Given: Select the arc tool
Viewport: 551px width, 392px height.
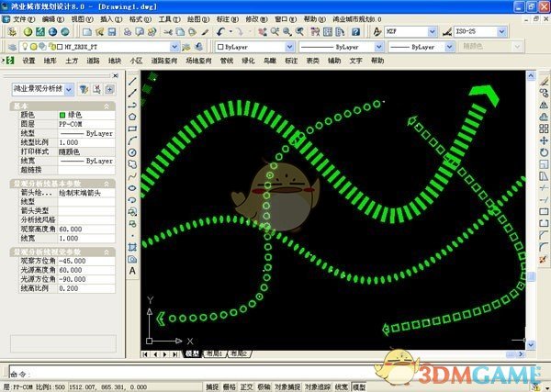Looking at the screenshot, I should (x=132, y=140).
